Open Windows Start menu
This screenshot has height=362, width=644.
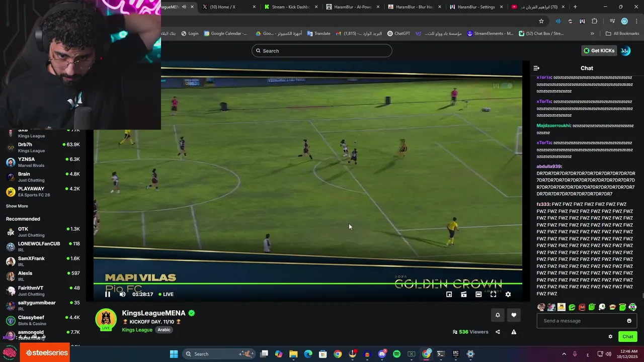click(174, 354)
